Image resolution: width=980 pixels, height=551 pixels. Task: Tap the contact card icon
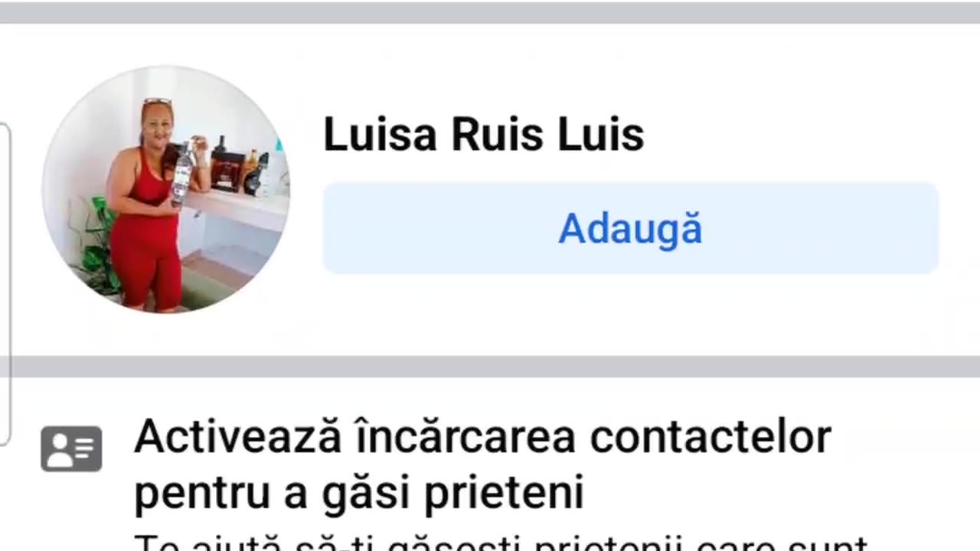pos(71,448)
